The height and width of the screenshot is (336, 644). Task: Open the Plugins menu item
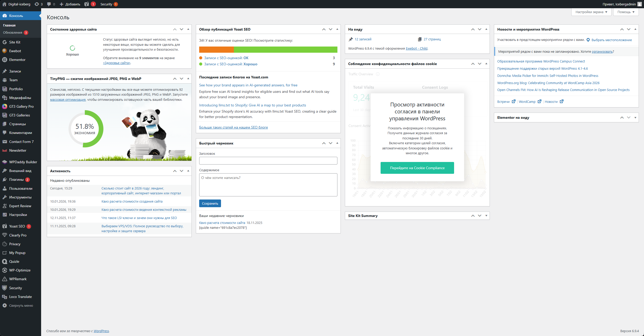(16, 179)
